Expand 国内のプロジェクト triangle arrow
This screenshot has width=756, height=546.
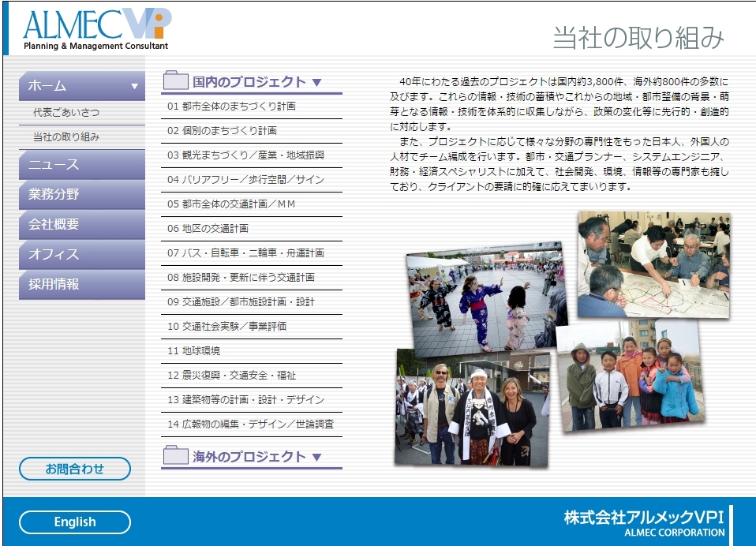pyautogui.click(x=316, y=82)
